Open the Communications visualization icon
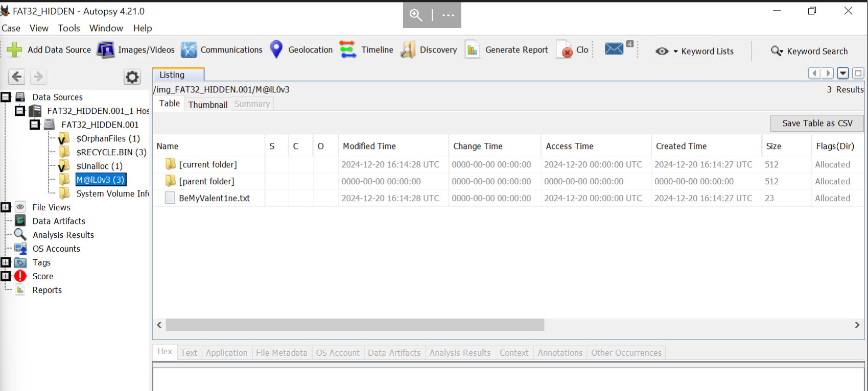868x391 pixels. click(x=189, y=50)
